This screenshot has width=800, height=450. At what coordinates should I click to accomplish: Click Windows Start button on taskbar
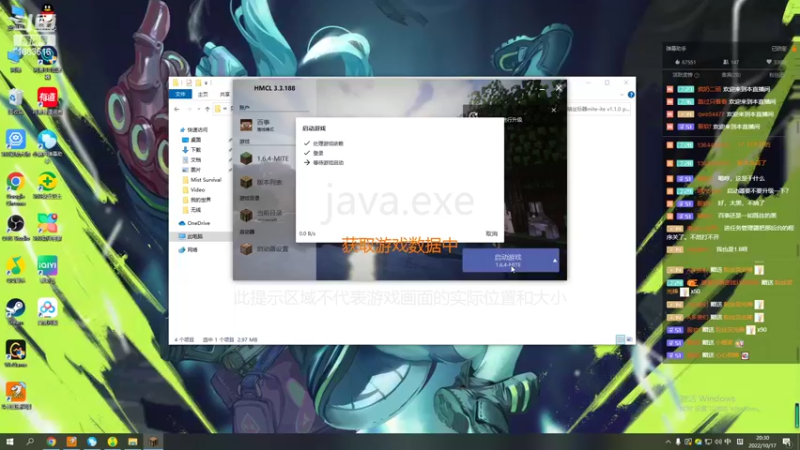click(x=9, y=441)
